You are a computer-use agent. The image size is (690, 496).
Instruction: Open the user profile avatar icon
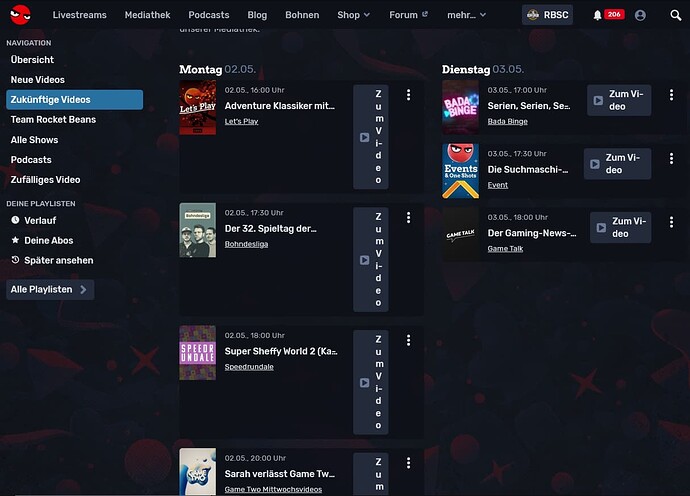640,15
